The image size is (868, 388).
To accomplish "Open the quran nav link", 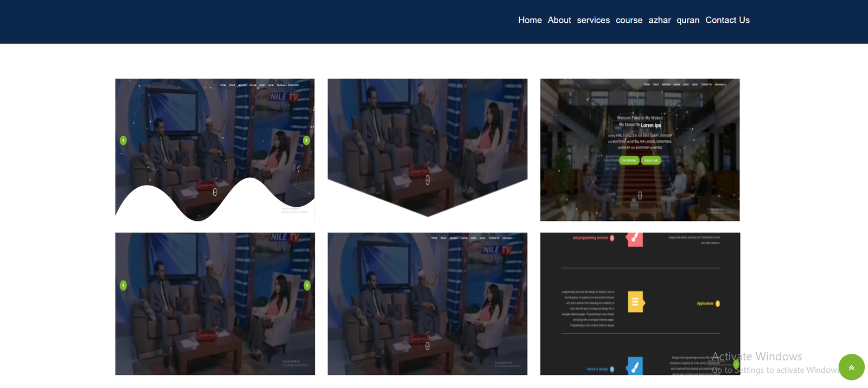I will coord(688,20).
